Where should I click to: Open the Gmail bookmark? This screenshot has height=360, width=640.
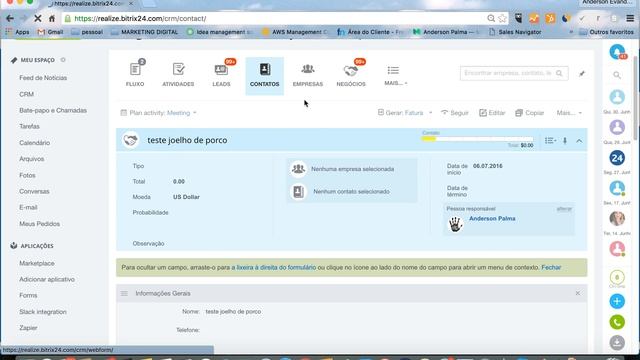point(51,32)
